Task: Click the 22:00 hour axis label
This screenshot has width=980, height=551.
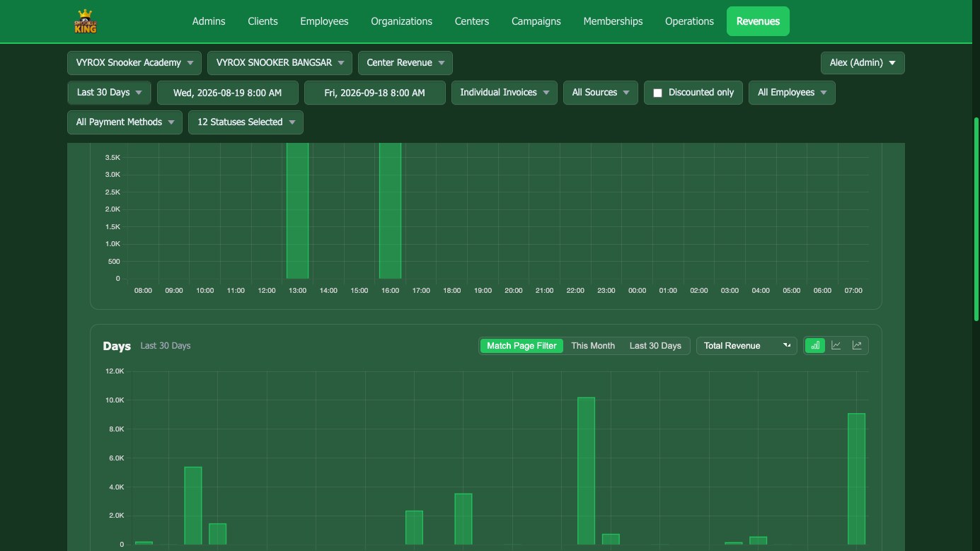Action: (575, 291)
